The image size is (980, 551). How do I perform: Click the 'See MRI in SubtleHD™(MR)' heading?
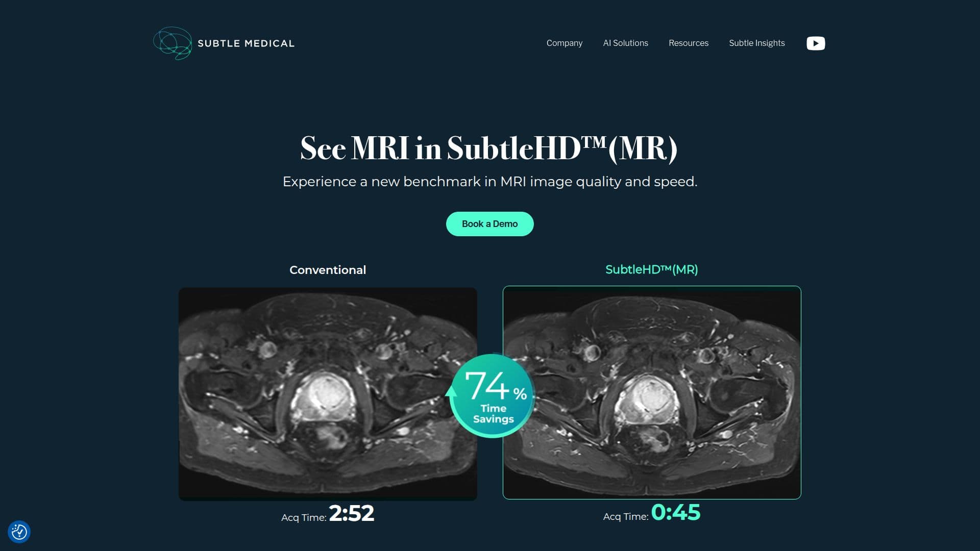tap(489, 148)
